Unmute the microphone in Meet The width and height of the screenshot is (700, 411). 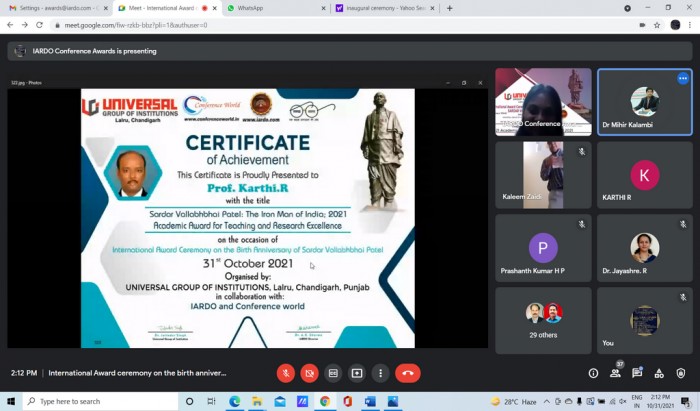click(286, 373)
